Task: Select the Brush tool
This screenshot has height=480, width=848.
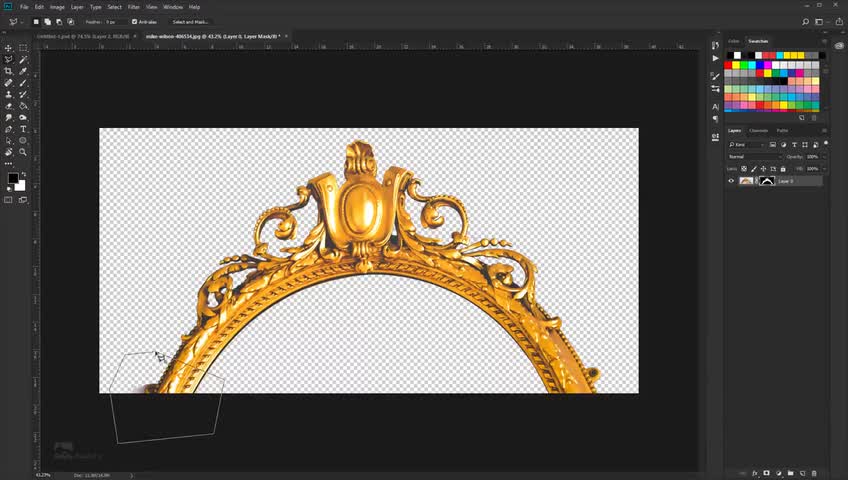Action: click(x=23, y=83)
